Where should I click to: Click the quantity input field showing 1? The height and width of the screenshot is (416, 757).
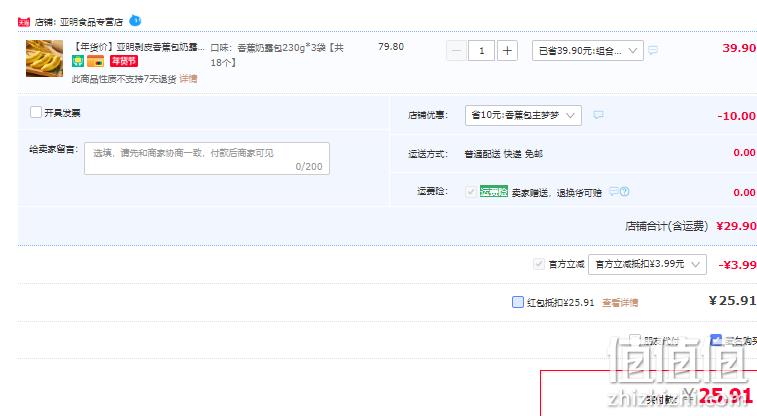481,51
